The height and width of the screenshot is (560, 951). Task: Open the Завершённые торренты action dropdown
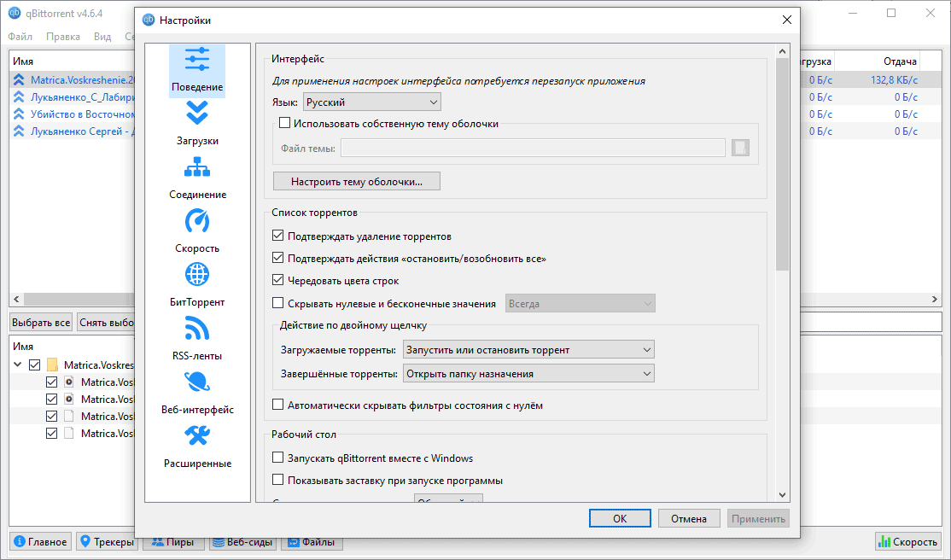point(528,374)
